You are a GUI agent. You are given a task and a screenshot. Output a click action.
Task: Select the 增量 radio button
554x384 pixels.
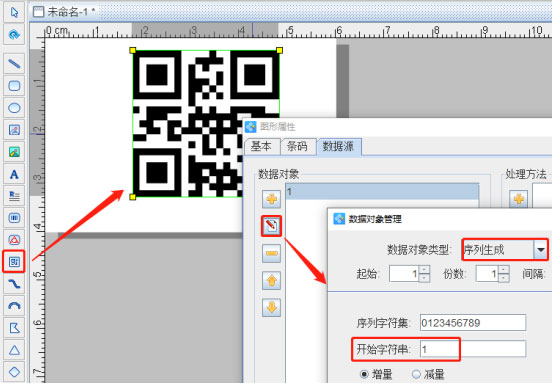click(364, 374)
